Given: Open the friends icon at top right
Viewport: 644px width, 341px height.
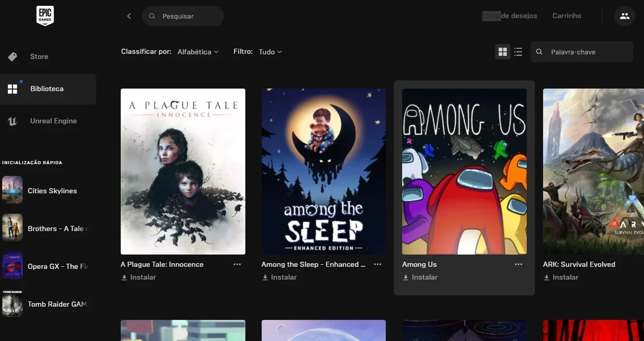Looking at the screenshot, I should (624, 16).
